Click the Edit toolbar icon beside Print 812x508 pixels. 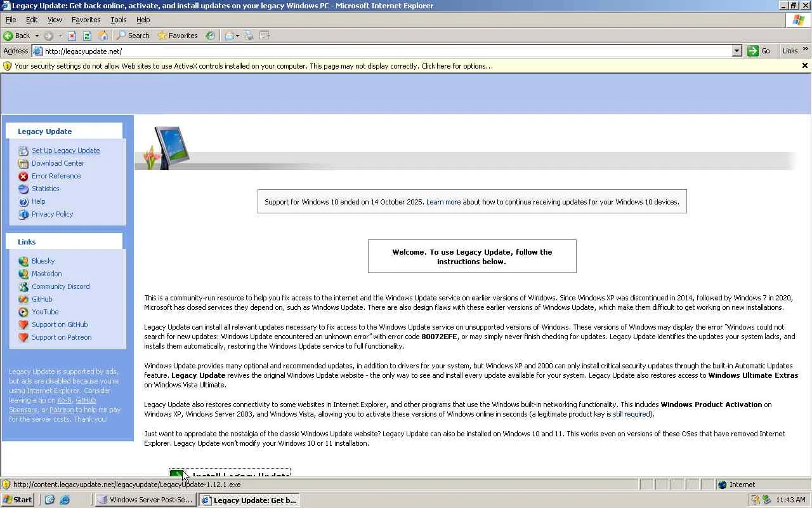pos(265,36)
